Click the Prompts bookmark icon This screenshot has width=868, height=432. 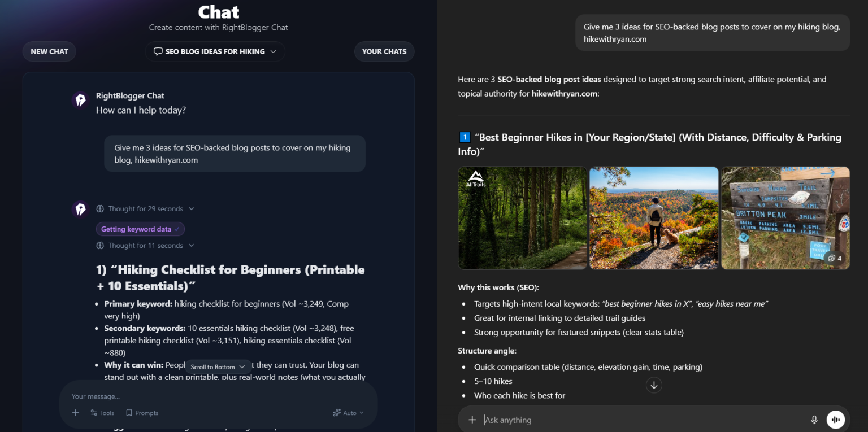tap(129, 413)
